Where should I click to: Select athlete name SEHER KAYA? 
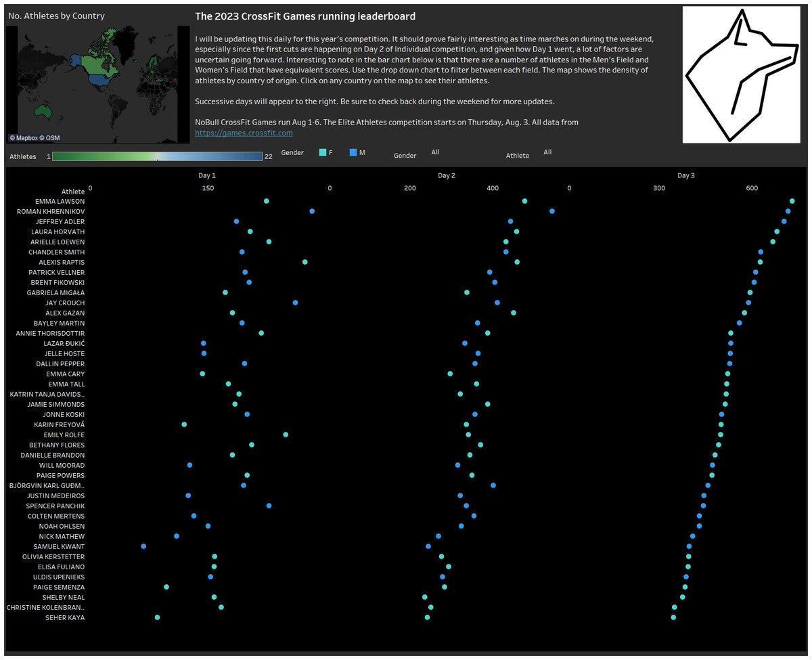point(65,617)
